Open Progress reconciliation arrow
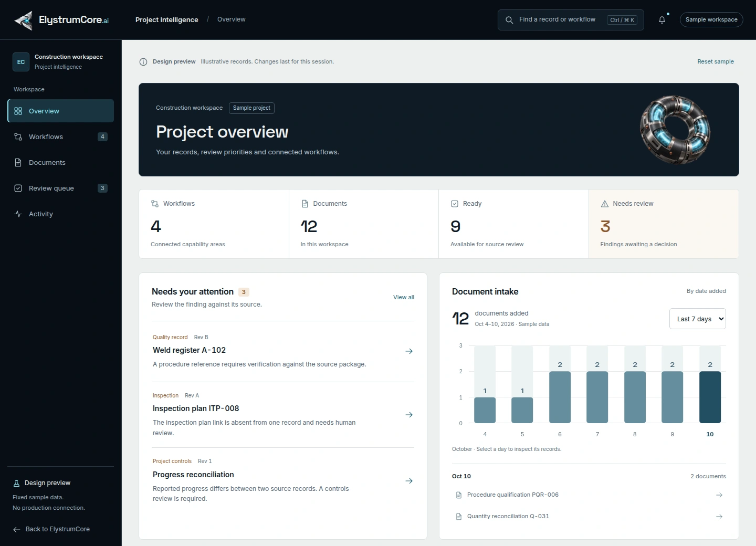 coord(409,481)
